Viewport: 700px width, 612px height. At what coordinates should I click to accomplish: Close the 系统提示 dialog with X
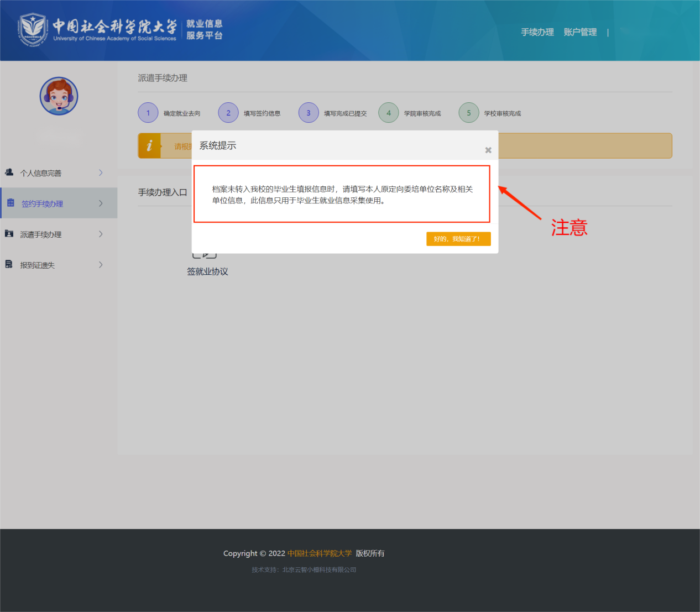(x=488, y=150)
